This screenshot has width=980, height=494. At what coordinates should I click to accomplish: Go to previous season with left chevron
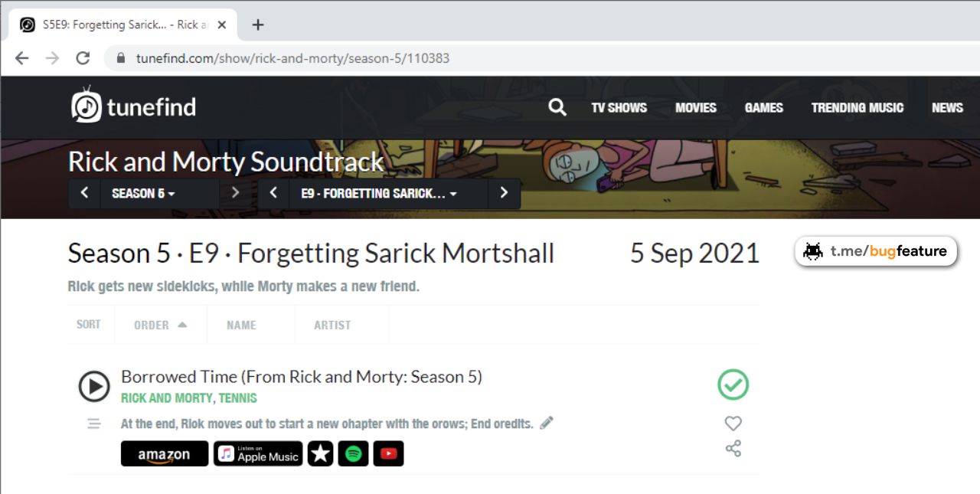(84, 193)
